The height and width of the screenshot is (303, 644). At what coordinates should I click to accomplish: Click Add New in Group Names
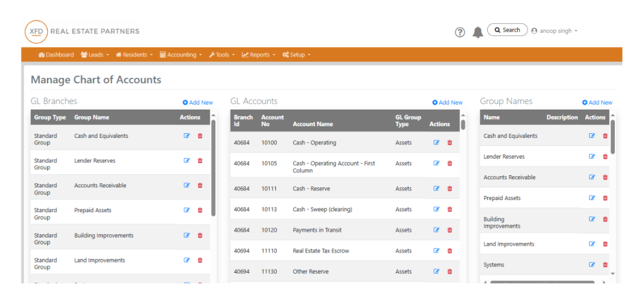point(597,102)
